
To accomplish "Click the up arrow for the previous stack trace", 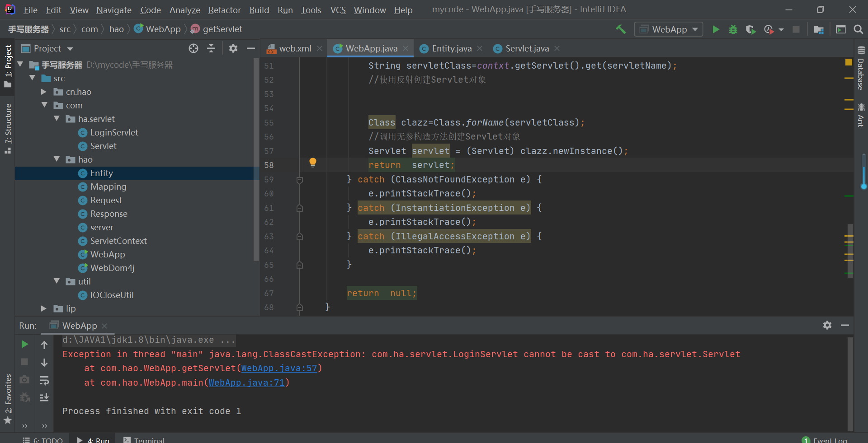I will pyautogui.click(x=44, y=345).
